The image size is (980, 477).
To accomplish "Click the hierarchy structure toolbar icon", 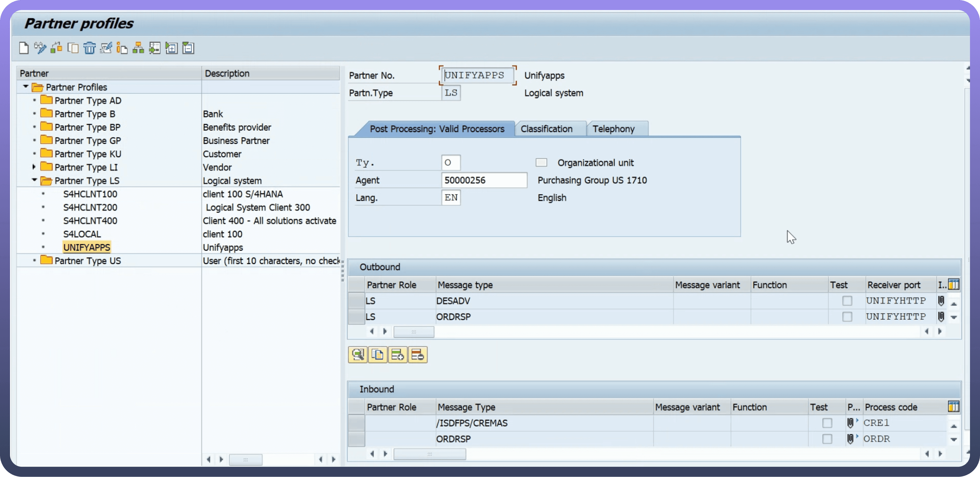I will click(138, 48).
